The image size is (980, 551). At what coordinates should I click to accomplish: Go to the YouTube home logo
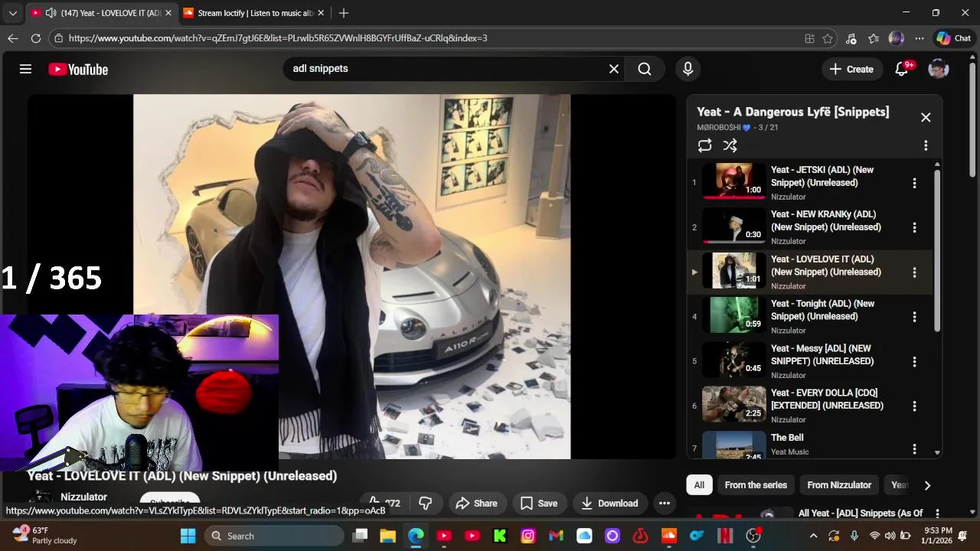[78, 69]
